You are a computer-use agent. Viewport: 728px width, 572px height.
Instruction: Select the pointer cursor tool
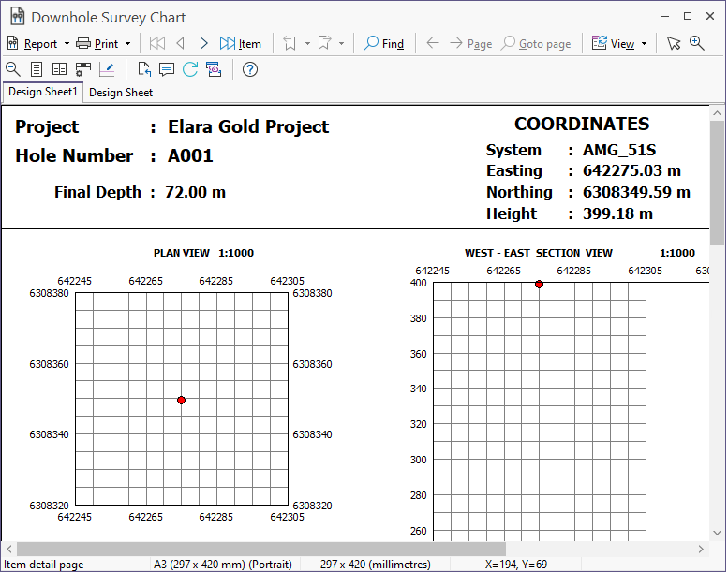point(674,43)
